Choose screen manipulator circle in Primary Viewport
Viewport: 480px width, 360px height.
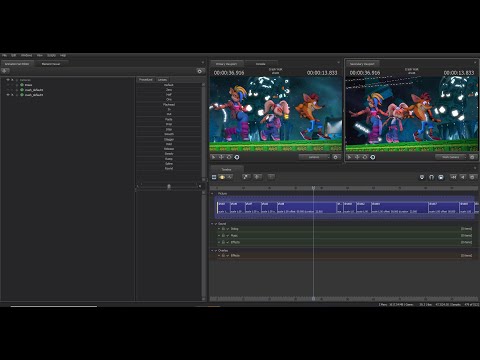(x=237, y=157)
